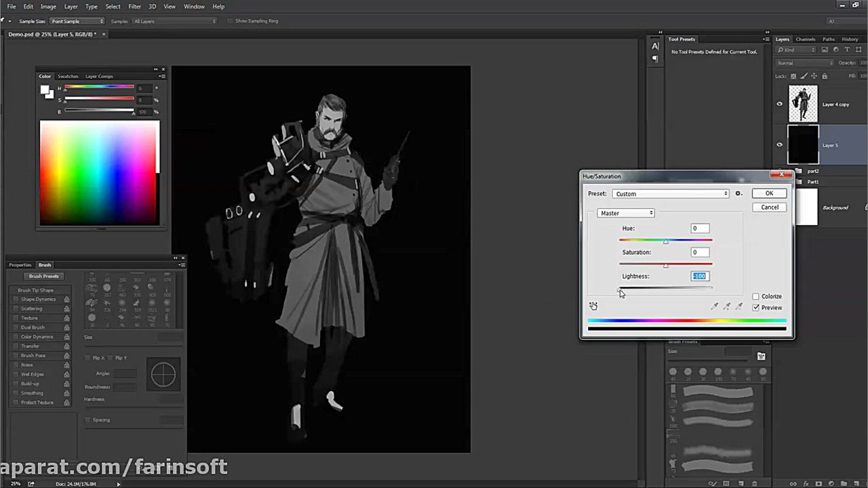Enable the Colorize checkbox

click(x=756, y=296)
